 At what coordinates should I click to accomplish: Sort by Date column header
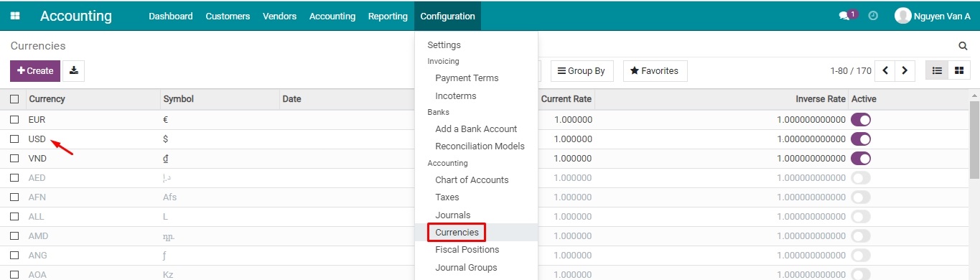coord(347,99)
